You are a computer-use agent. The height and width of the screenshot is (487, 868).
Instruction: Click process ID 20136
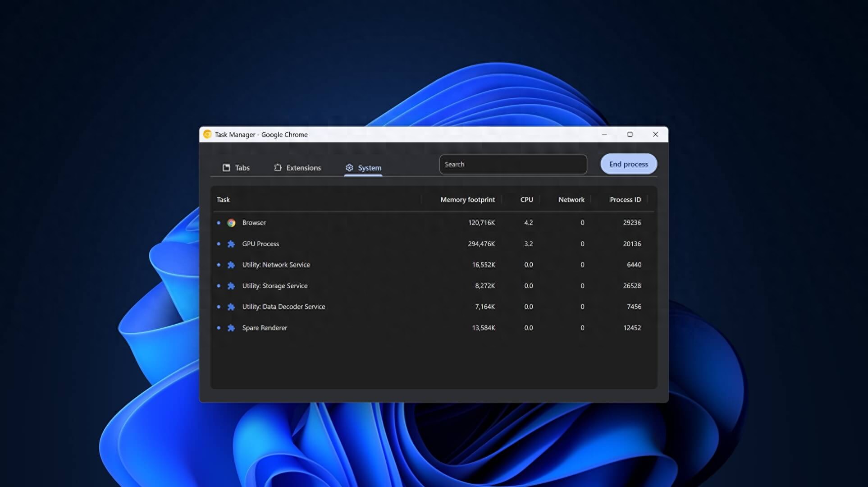click(x=632, y=244)
